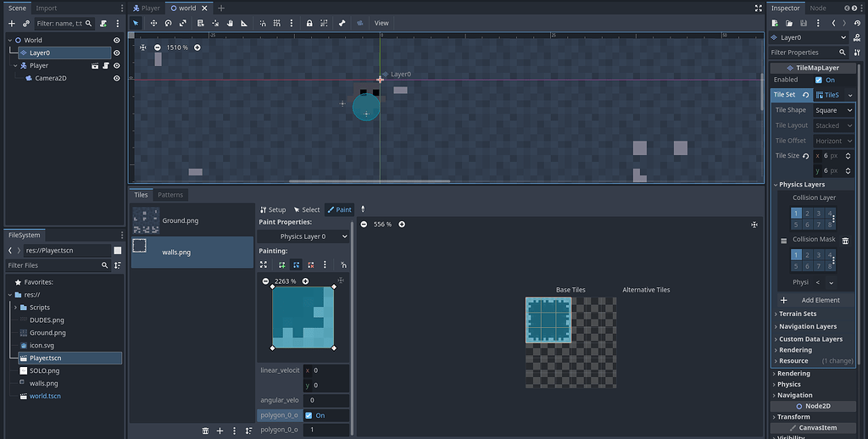Click the Select mode button
This screenshot has height=439, width=868.
[x=307, y=210]
